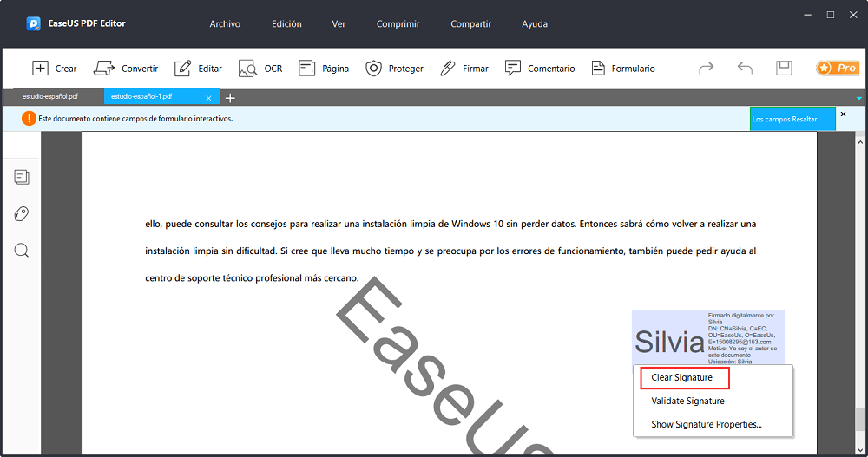
Task: Click the Crear tool icon
Action: click(x=40, y=68)
